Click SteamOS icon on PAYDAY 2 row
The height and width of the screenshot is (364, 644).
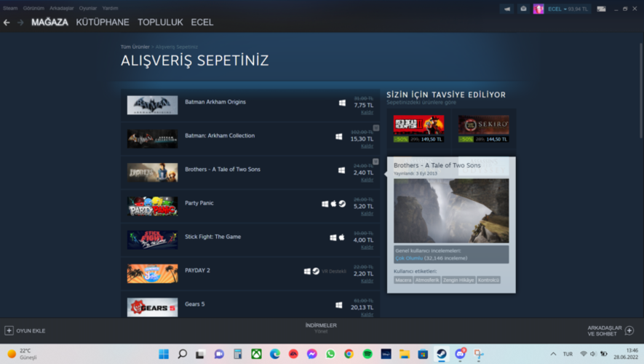(316, 271)
